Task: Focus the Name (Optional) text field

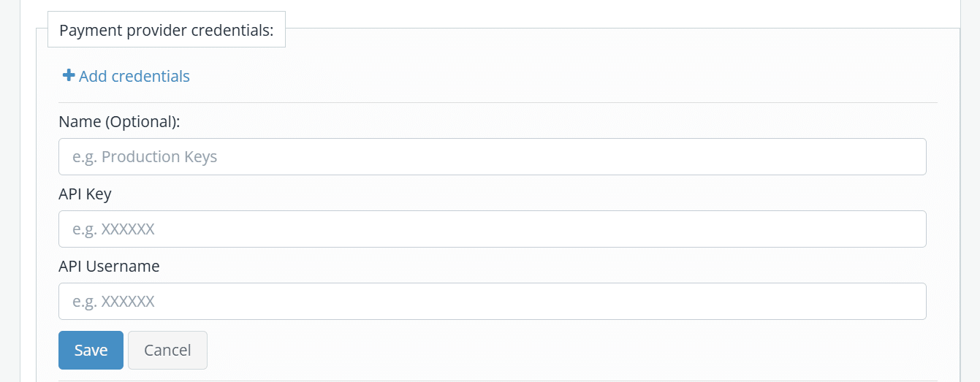Action: (x=493, y=156)
